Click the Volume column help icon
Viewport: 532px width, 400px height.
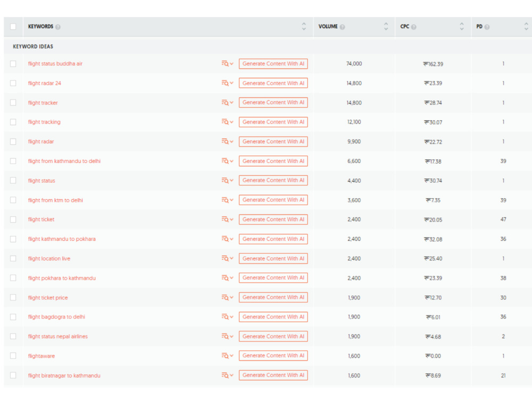click(x=342, y=27)
